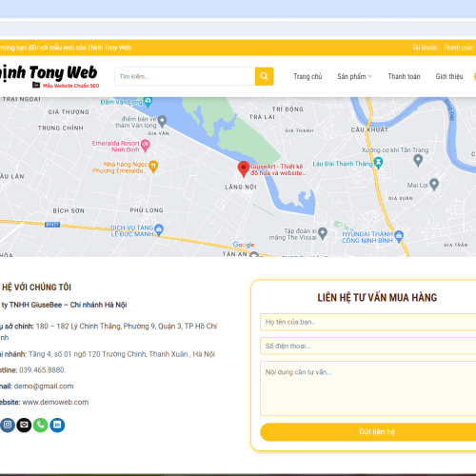The image size is (476, 476).
Task: Click the Google logo on the map
Action: [x=244, y=245]
